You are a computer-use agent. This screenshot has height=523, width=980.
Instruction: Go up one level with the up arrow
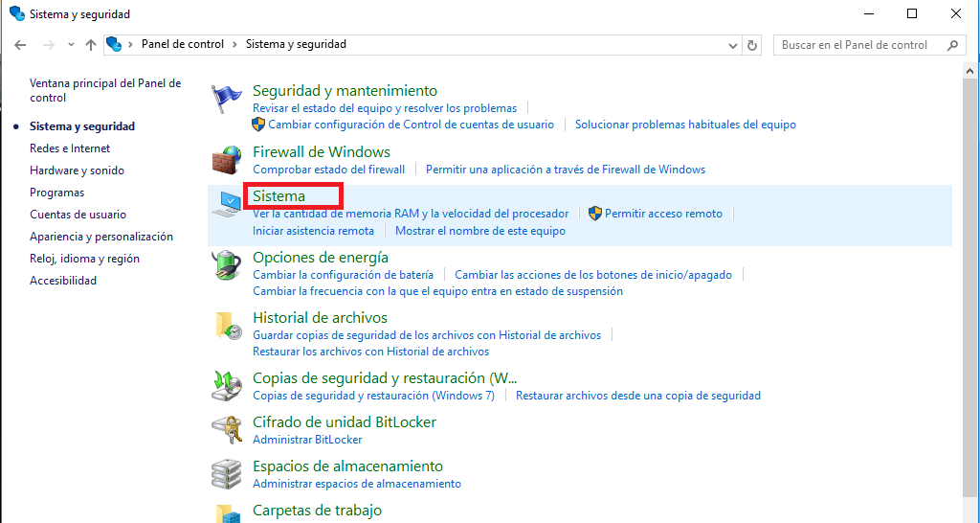click(91, 45)
